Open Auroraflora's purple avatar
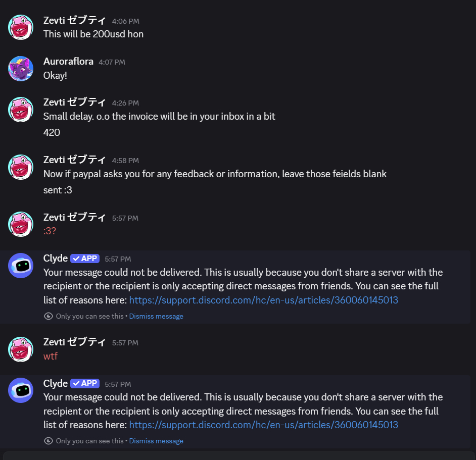The image size is (476, 460). pyautogui.click(x=21, y=69)
